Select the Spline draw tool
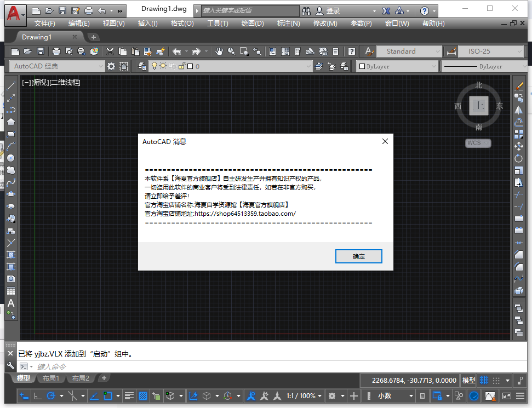This screenshot has width=532, height=408. click(x=11, y=182)
